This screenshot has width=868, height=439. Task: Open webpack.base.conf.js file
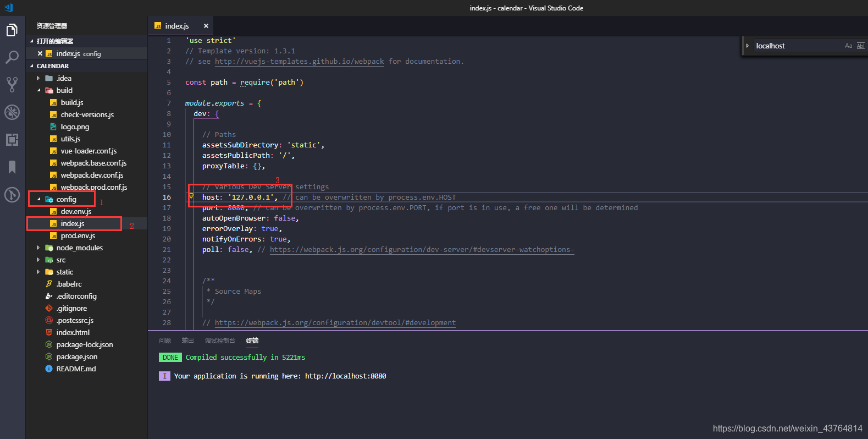(x=93, y=163)
